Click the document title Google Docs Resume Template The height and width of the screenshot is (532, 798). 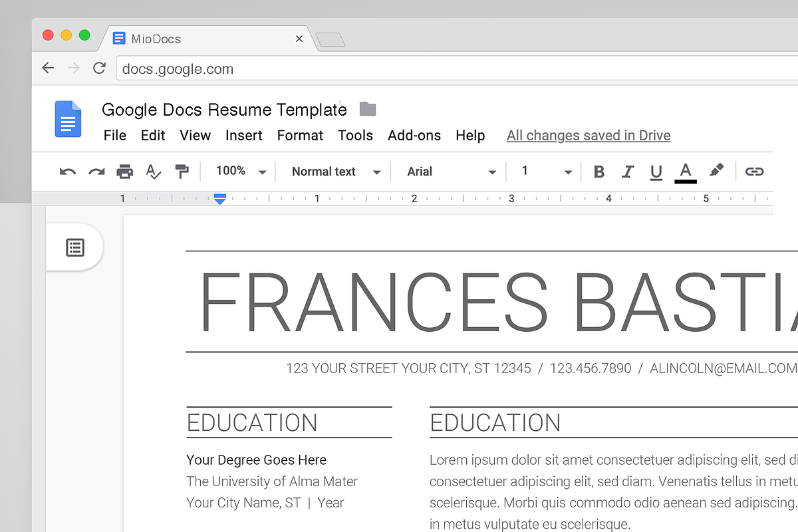pos(224,110)
